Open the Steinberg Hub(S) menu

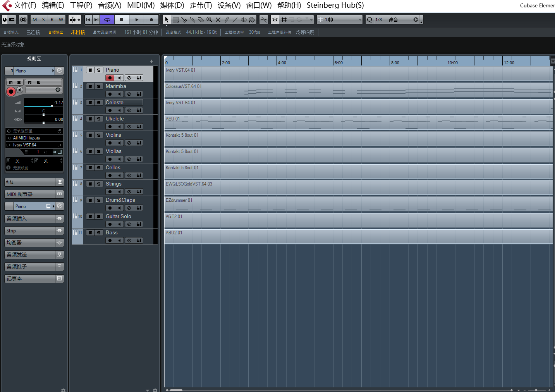click(x=335, y=5)
